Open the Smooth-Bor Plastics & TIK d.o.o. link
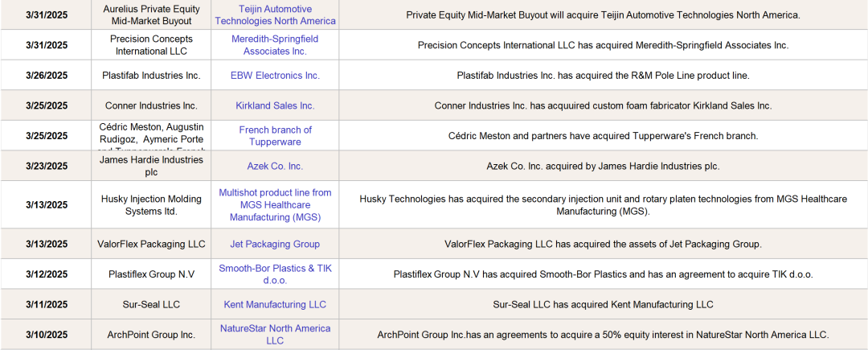 [x=275, y=274]
